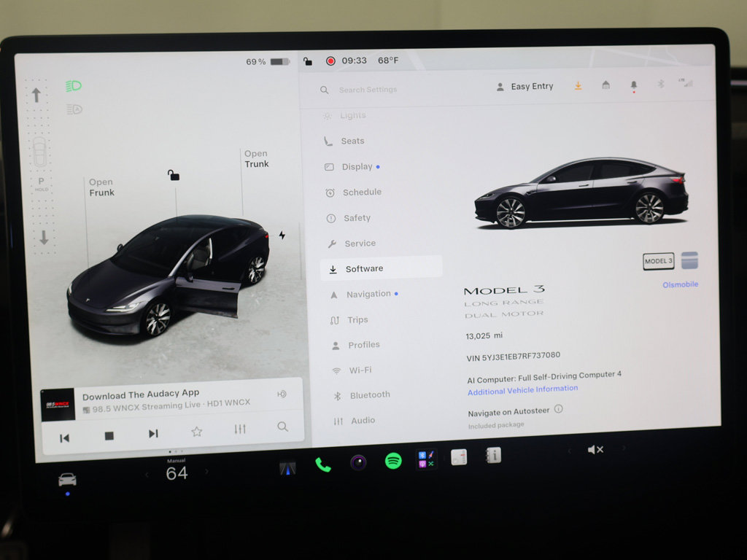Tap the LTE signal strength icon

tap(686, 82)
